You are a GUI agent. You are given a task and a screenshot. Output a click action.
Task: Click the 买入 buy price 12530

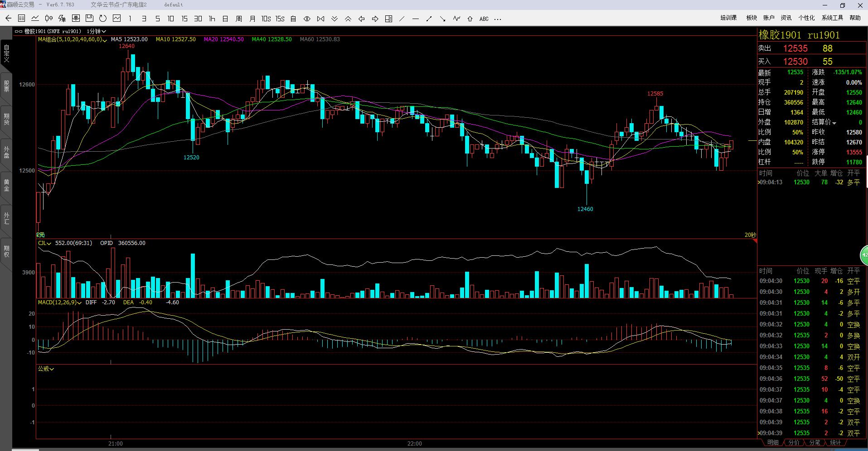795,62
